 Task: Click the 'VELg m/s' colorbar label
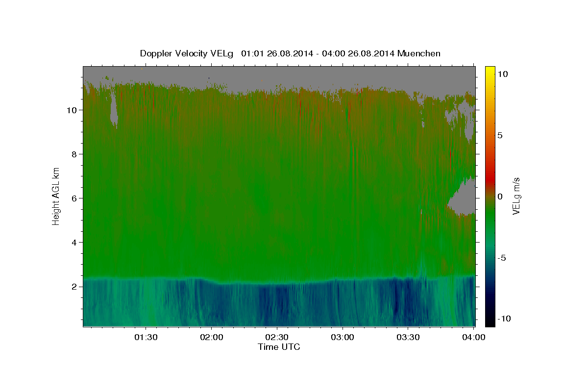(516, 196)
